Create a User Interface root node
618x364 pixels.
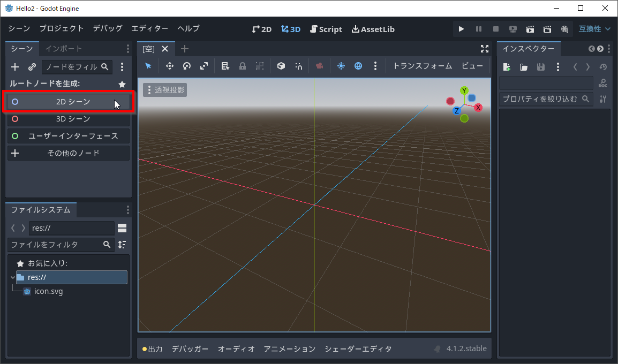point(69,136)
